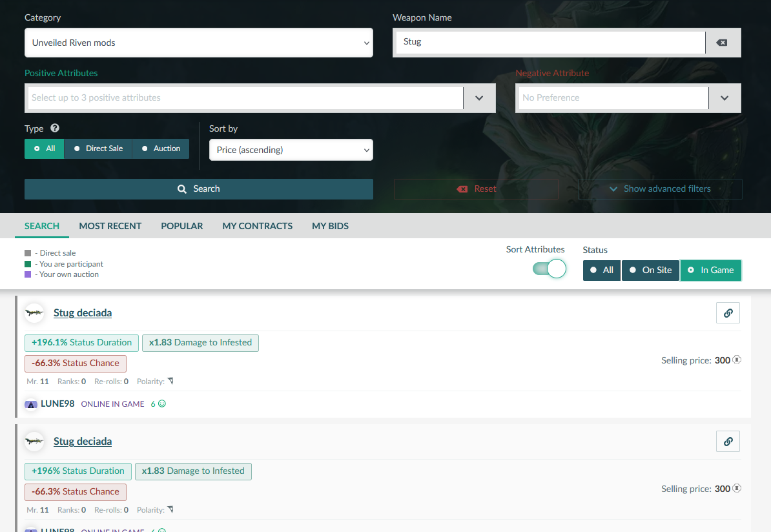This screenshot has width=771, height=532.
Task: Copy link for first Stug deciada listing
Action: pos(728,312)
